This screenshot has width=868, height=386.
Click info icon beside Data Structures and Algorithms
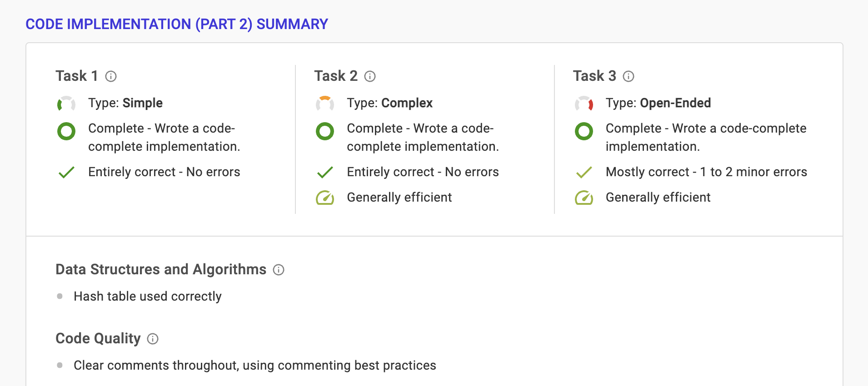[279, 270]
